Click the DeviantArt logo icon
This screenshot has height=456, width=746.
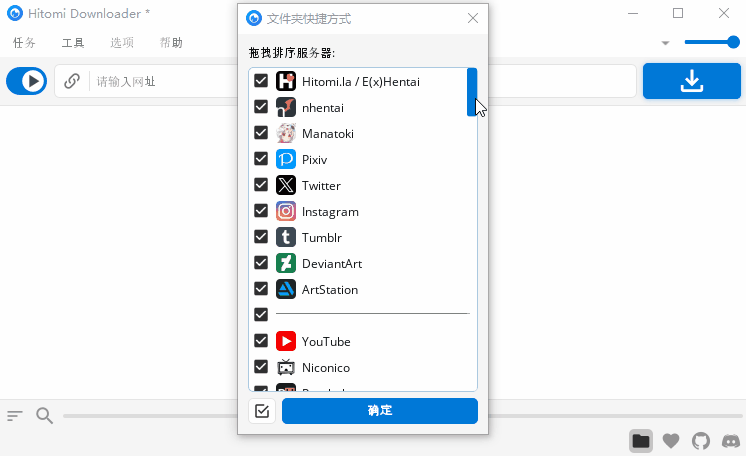pos(286,263)
